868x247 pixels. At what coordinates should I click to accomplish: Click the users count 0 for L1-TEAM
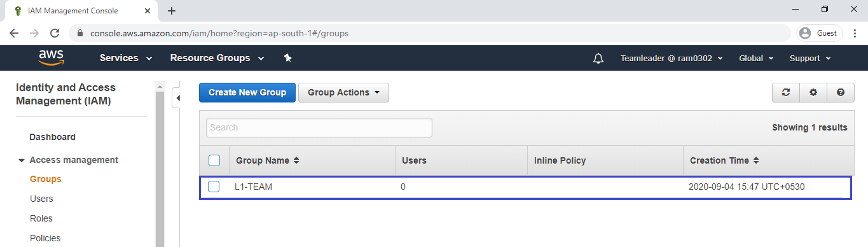(403, 187)
